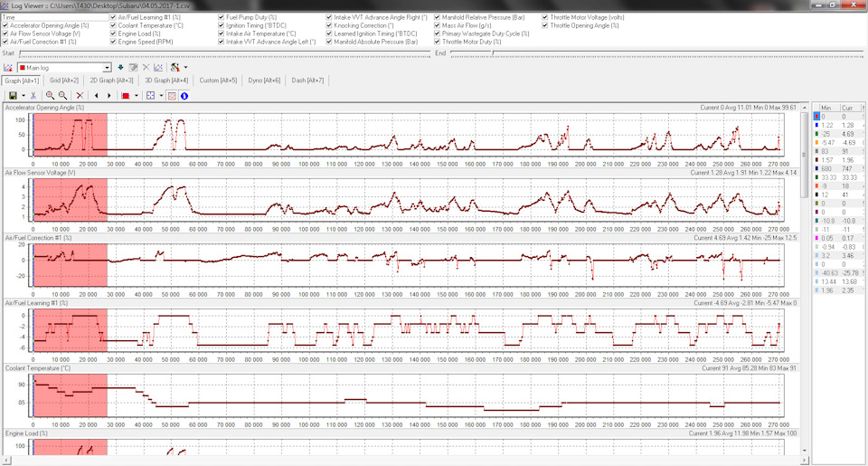Click the green down-arrow load icon
Viewport: 868px width, 466px height.
click(x=120, y=68)
